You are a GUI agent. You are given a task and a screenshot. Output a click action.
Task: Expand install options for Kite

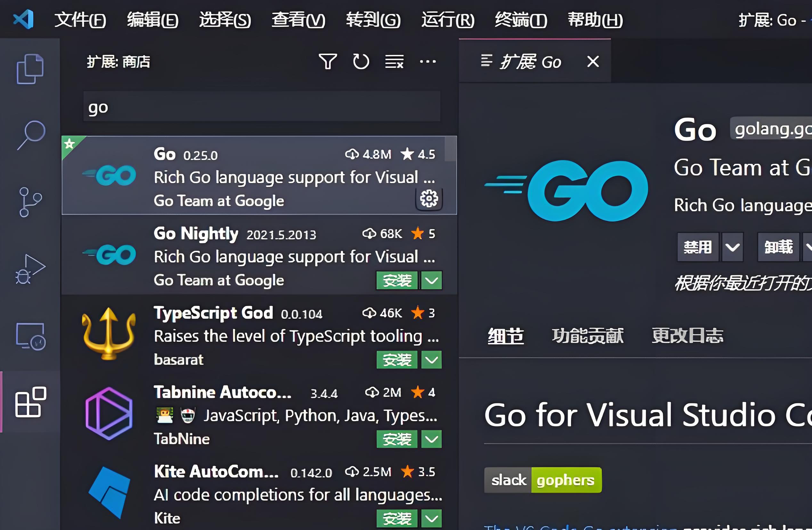tap(432, 519)
